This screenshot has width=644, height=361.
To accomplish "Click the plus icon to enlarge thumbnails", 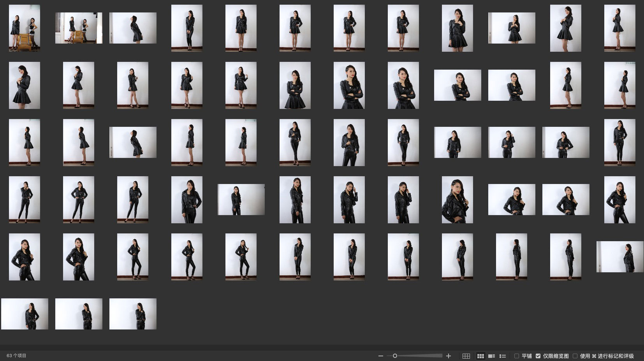I will pos(449,356).
